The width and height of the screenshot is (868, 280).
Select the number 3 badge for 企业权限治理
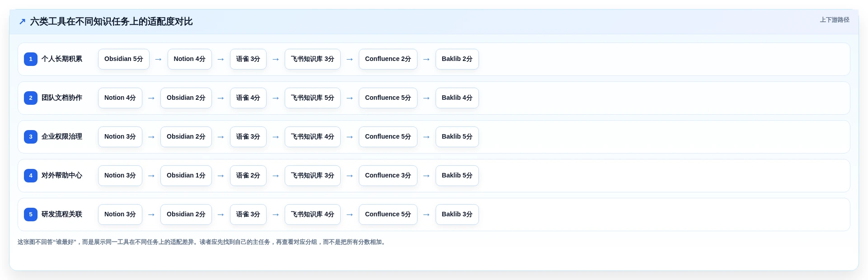[x=31, y=137]
